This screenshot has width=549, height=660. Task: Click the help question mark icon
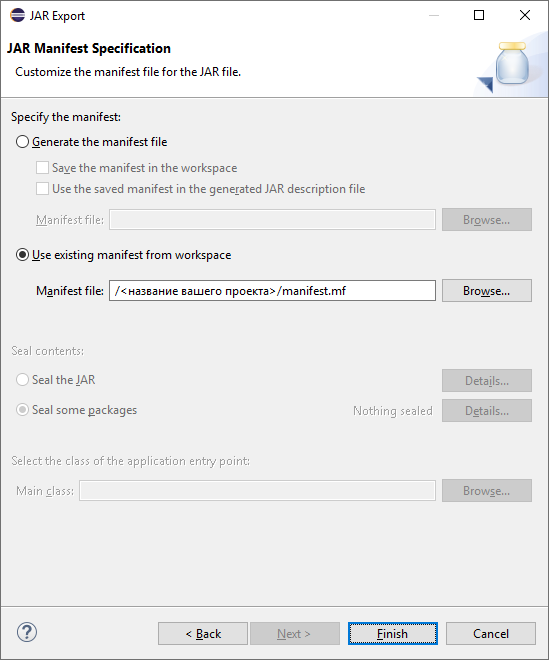(x=27, y=632)
